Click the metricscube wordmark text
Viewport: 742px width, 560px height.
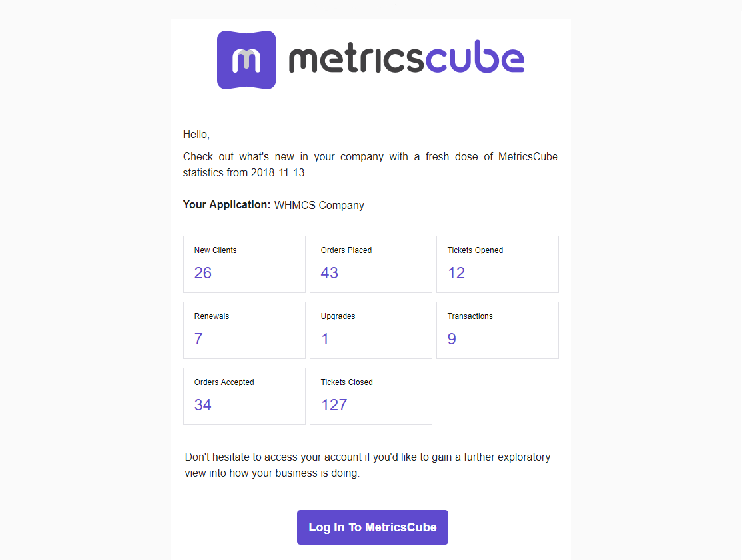406,57
